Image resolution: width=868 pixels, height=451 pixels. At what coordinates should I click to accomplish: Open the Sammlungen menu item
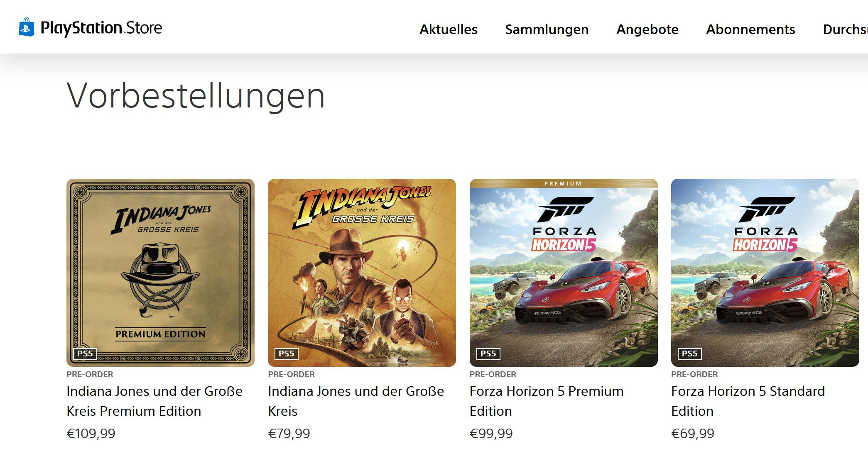pos(547,29)
